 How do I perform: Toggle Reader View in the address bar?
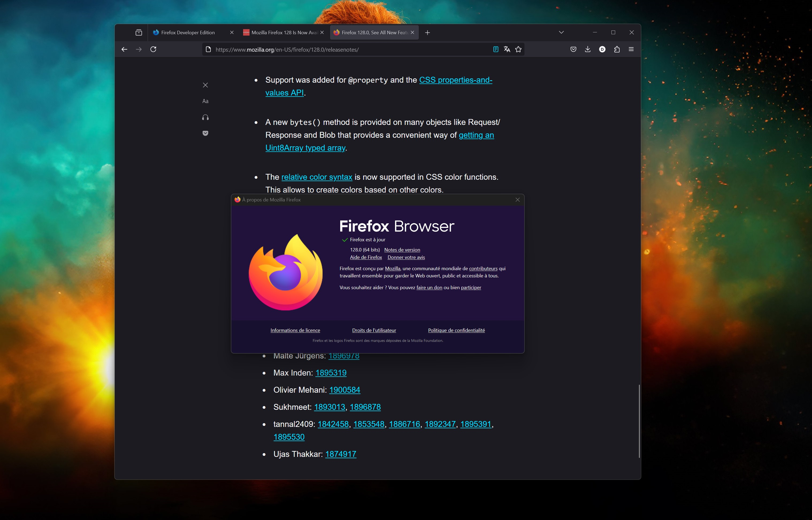[495, 49]
